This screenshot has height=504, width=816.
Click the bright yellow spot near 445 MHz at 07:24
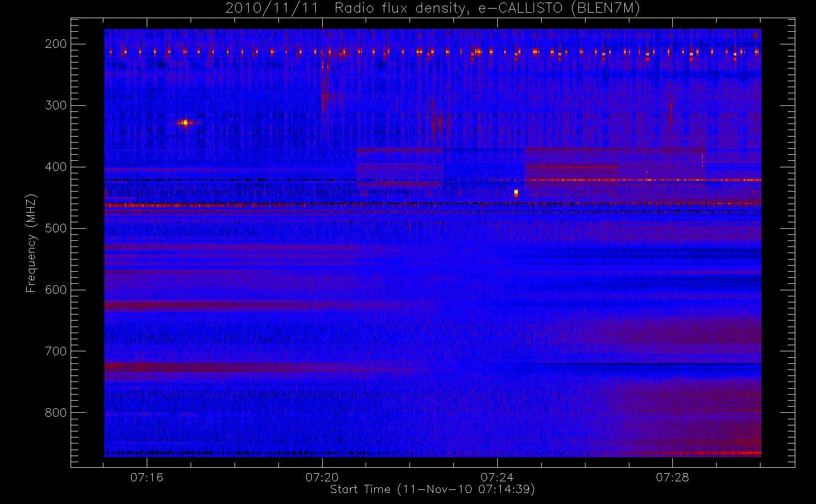pyautogui.click(x=516, y=193)
